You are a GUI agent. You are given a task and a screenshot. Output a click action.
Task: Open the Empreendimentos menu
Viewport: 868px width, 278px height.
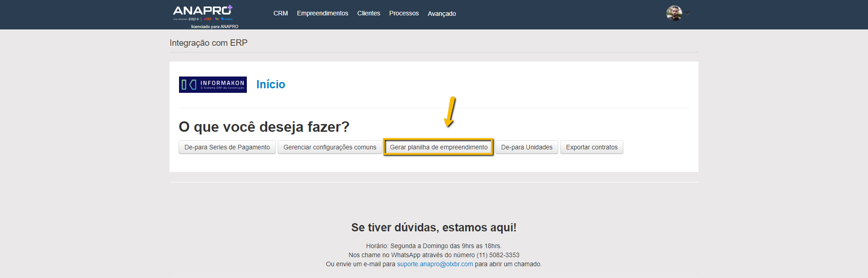(322, 13)
